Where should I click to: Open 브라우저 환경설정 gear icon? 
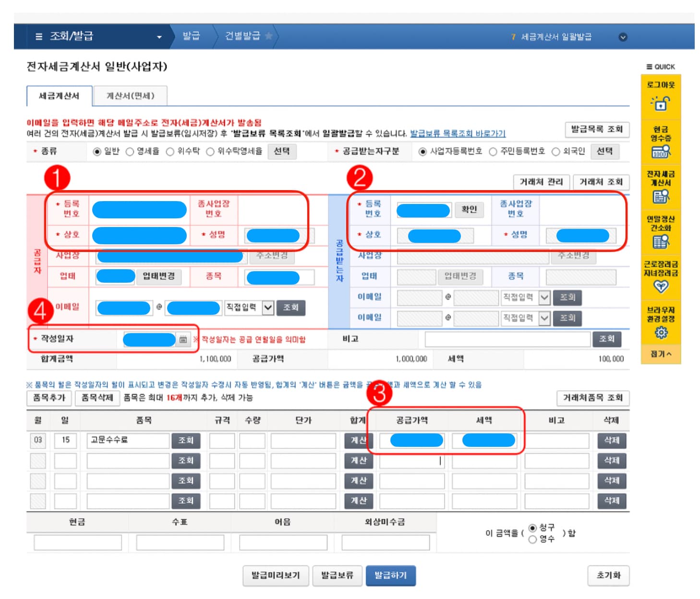pos(661,332)
